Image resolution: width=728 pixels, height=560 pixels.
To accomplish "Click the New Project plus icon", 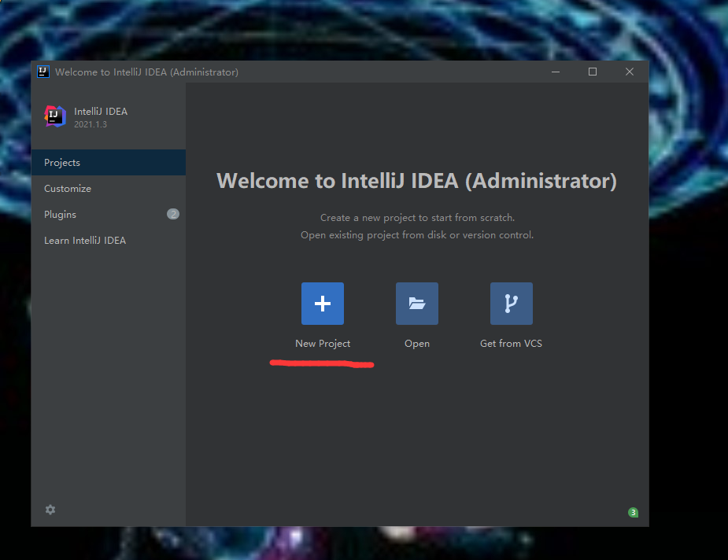I will click(322, 304).
